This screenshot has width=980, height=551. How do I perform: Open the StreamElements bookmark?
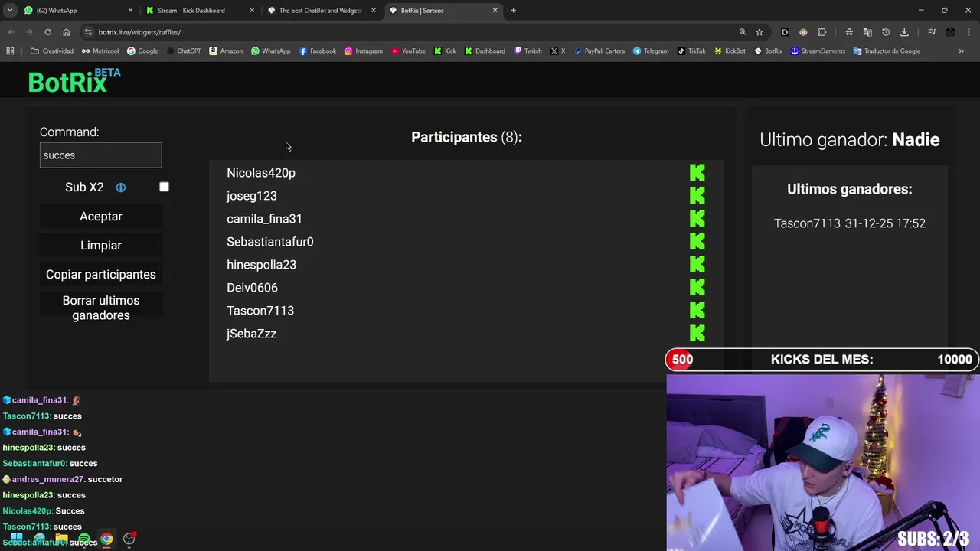tap(818, 51)
